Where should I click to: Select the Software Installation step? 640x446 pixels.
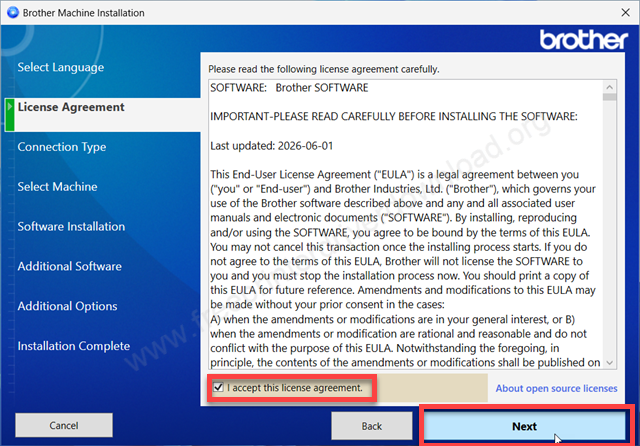pos(71,226)
